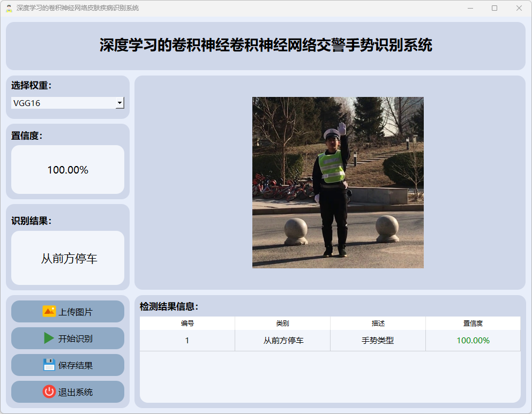Click the upload picture image icon

click(x=49, y=311)
